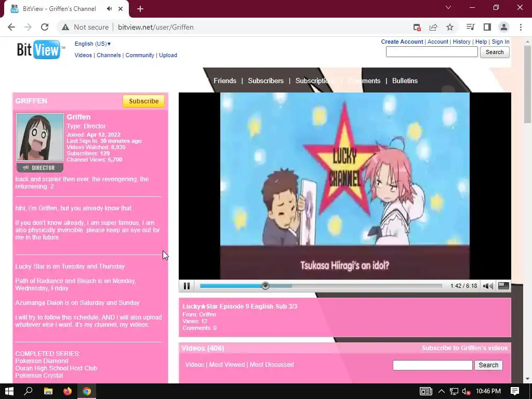Open the Chrome three-dot menu
Screen dimensions: 532x399
[x=521, y=27]
